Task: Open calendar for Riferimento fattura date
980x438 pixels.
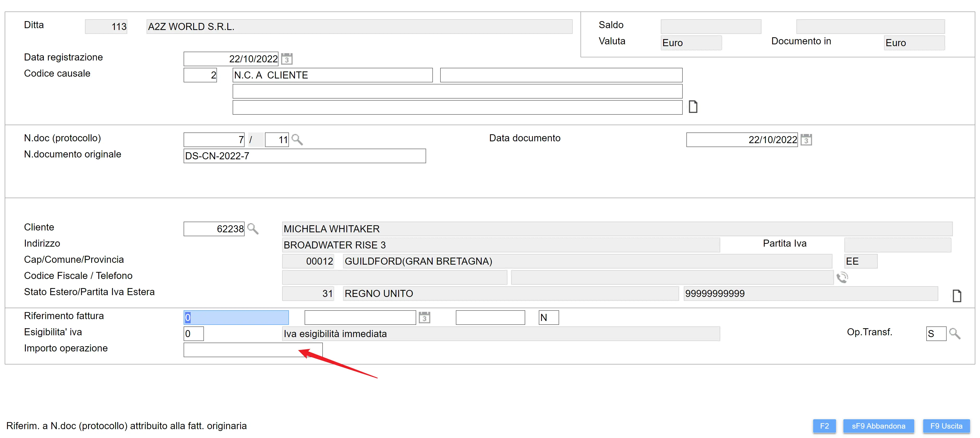Action: click(424, 317)
